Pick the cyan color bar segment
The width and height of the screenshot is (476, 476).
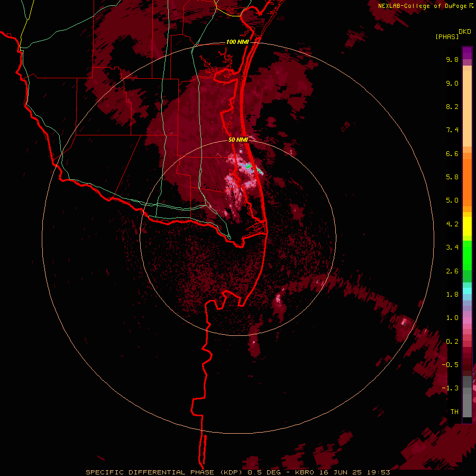(467, 291)
